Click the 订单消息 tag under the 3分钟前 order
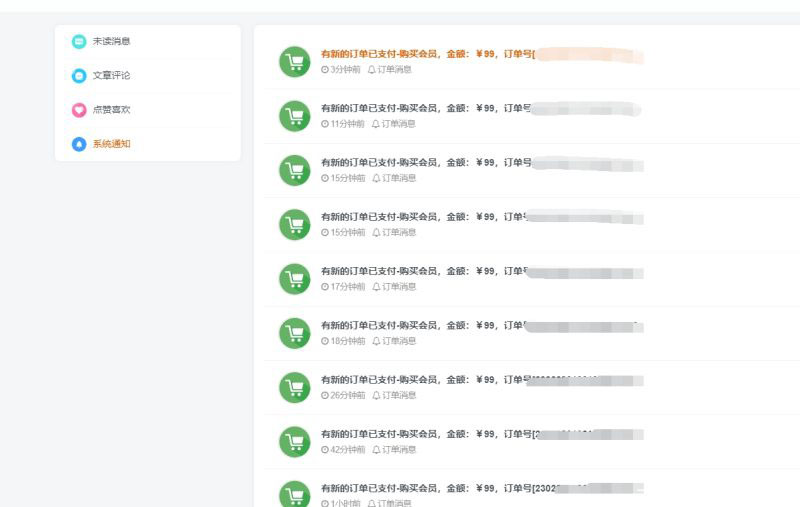The width and height of the screenshot is (800, 507). 390,70
